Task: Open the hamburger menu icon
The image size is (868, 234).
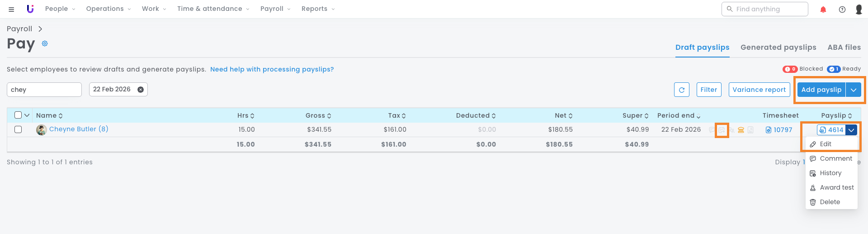Action: point(11,9)
